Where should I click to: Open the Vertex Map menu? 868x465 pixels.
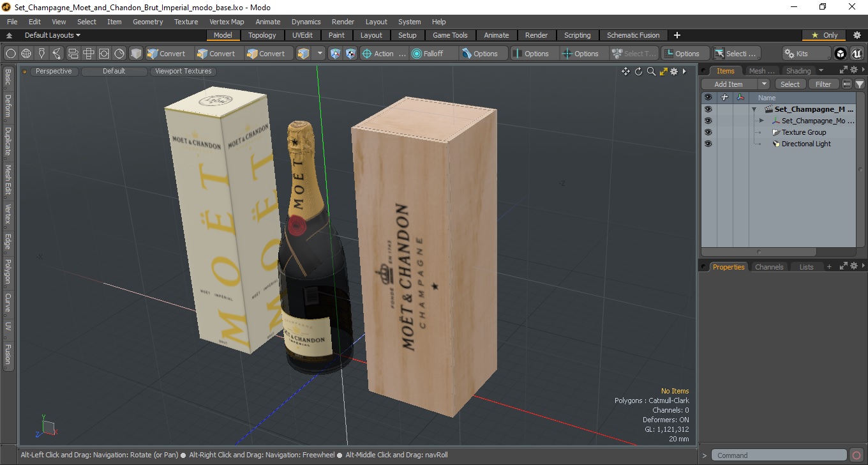227,22
